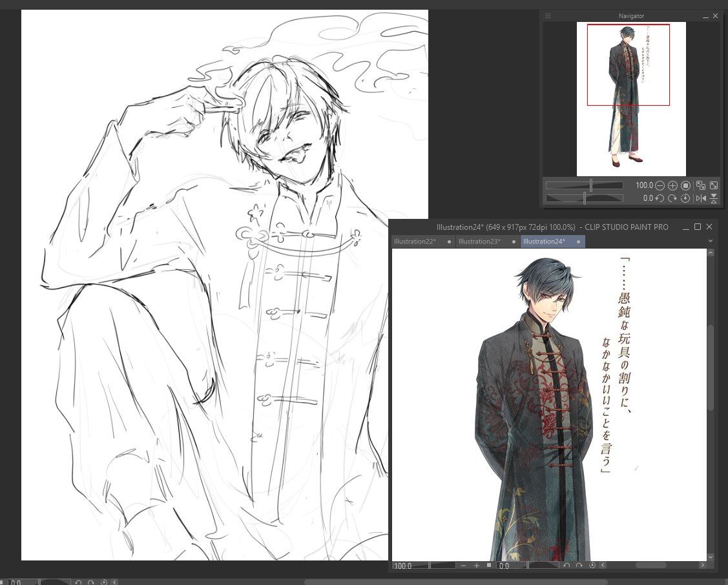728x585 pixels.
Task: Flip the canvas horizontally from Navigator
Action: point(702,198)
